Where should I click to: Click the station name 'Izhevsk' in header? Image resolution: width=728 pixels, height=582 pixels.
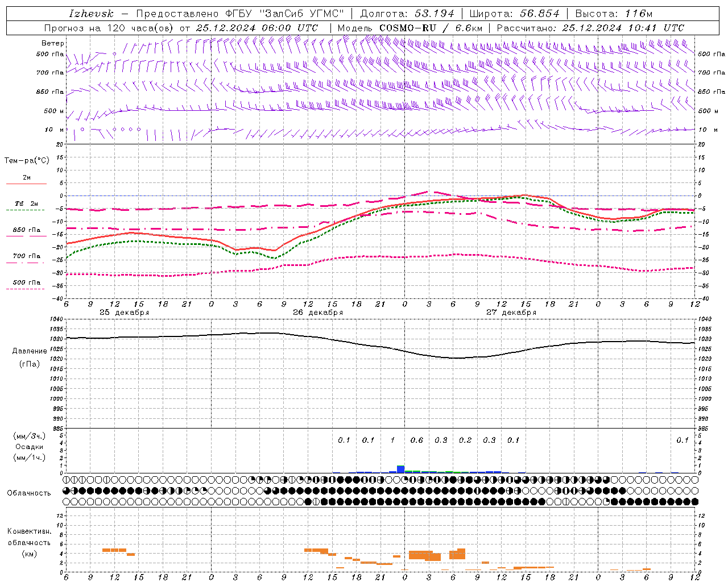[x=91, y=14]
